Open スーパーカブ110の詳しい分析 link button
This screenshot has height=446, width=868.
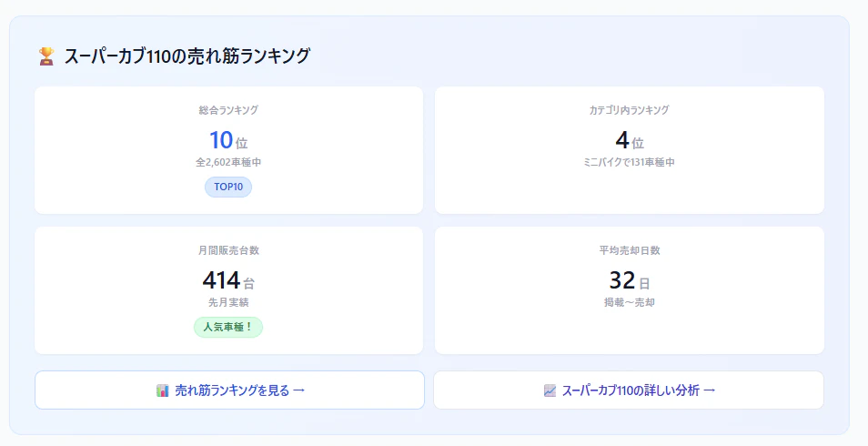click(x=629, y=390)
